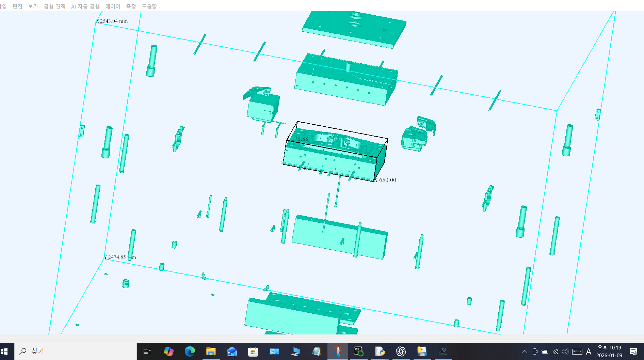
Task: Select the active mold CAD app in taskbar
Action: point(337,351)
